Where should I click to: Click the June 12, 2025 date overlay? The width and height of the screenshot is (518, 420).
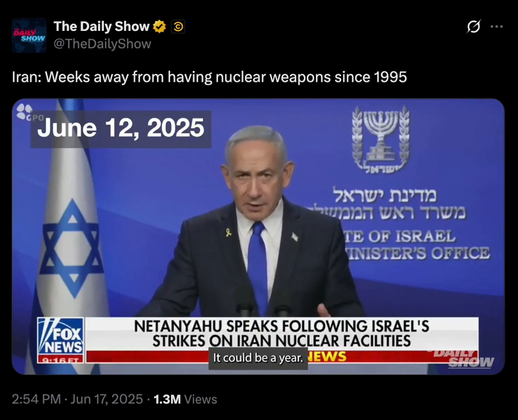click(121, 128)
